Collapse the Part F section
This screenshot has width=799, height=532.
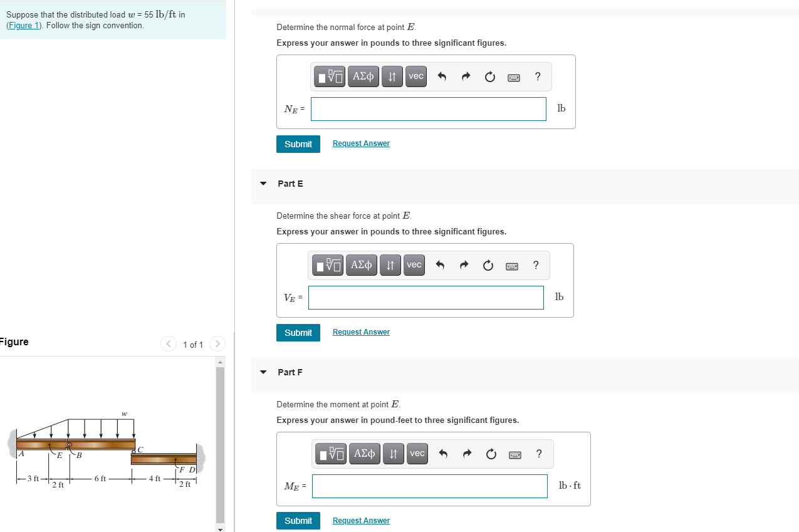263,372
